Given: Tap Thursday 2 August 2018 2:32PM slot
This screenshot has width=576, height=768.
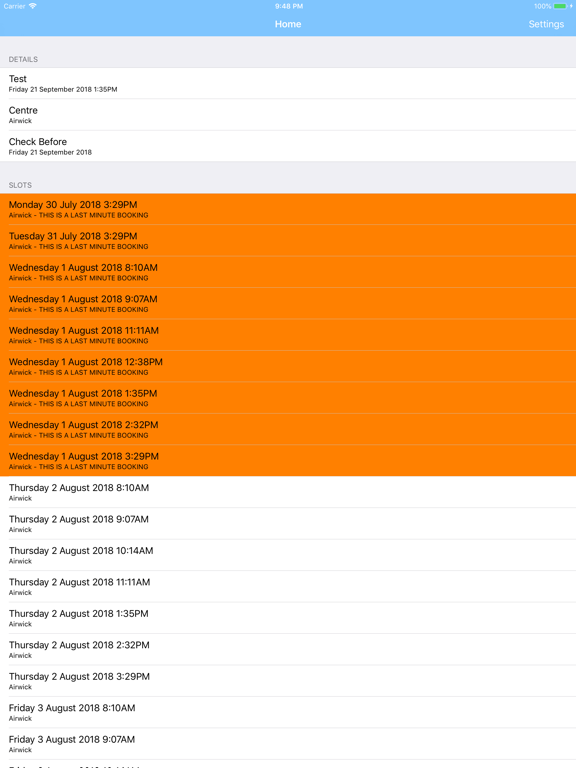Looking at the screenshot, I should point(288,648).
